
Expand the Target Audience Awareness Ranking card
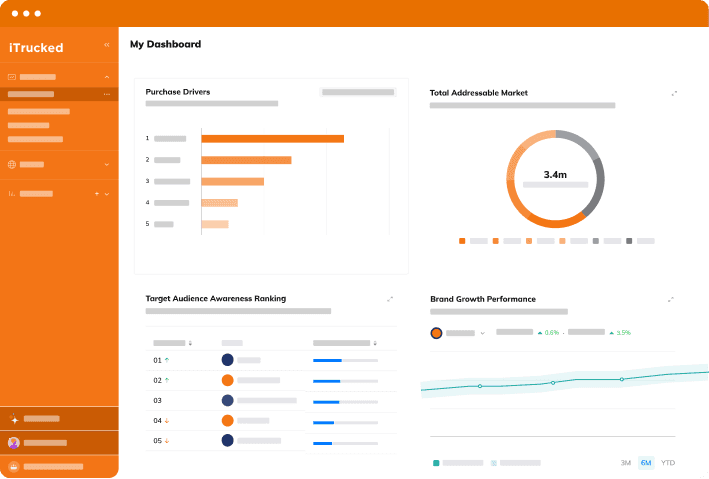[390, 299]
